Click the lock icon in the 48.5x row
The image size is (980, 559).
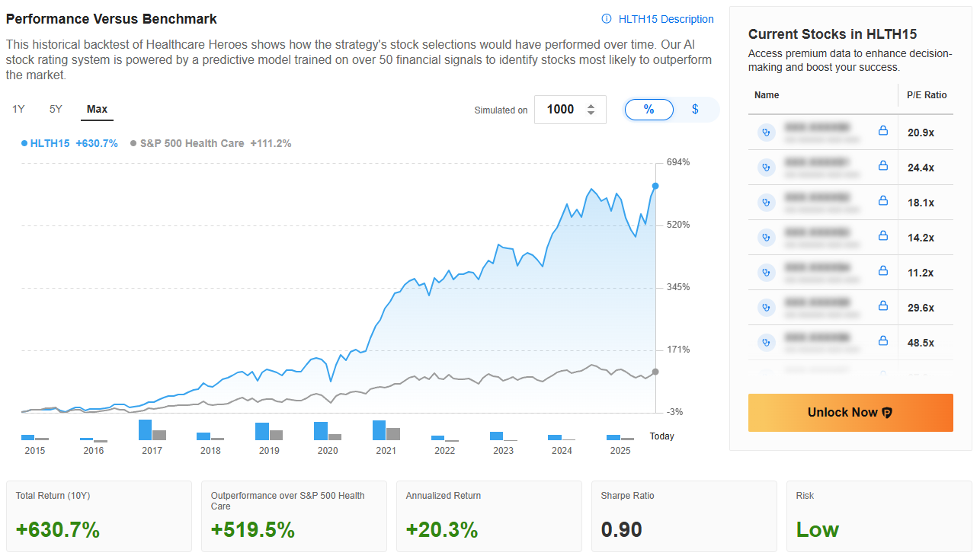(883, 341)
